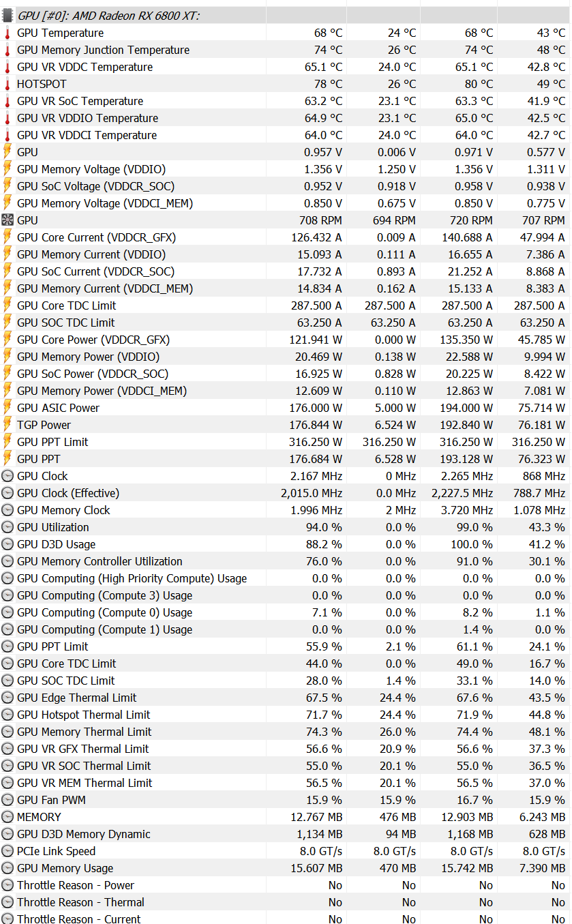Image resolution: width=572 pixels, height=924 pixels.
Task: Select the 'GPU VR VDDCI Temperature' label
Action: pos(87,135)
